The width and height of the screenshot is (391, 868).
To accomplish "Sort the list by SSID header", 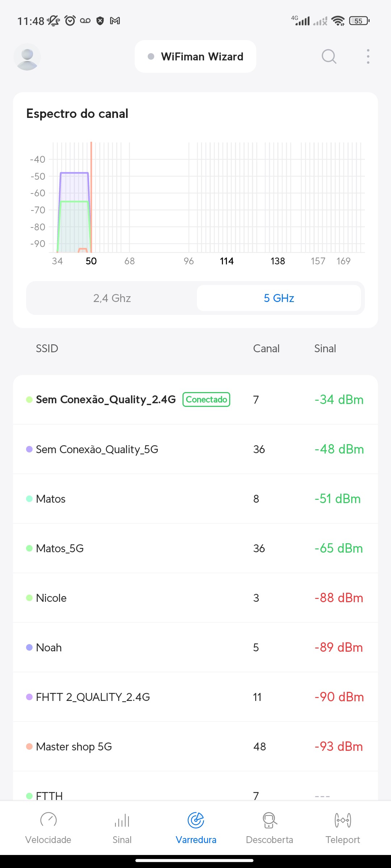I will (x=47, y=348).
